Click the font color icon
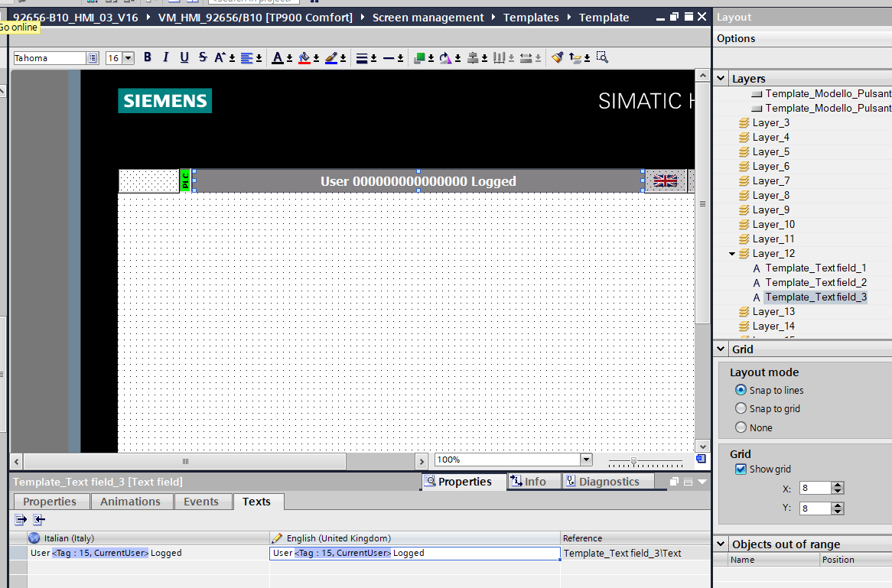The width and height of the screenshot is (892, 588). pyautogui.click(x=278, y=58)
